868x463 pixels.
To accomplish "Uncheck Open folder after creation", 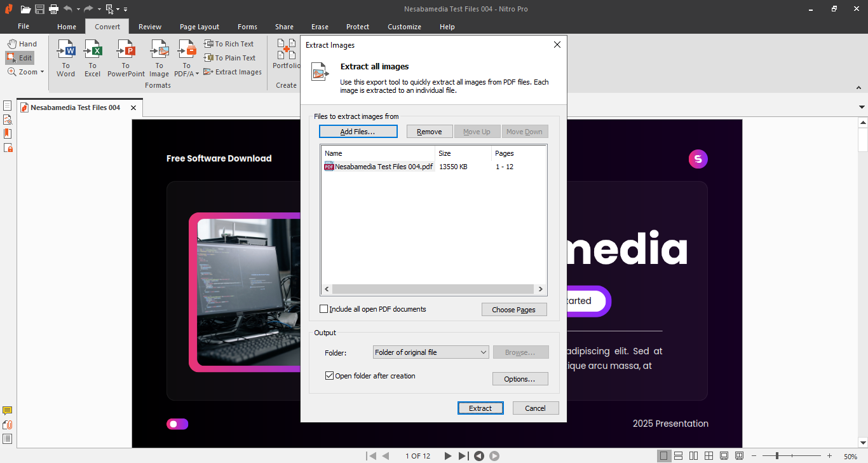I will [329, 376].
